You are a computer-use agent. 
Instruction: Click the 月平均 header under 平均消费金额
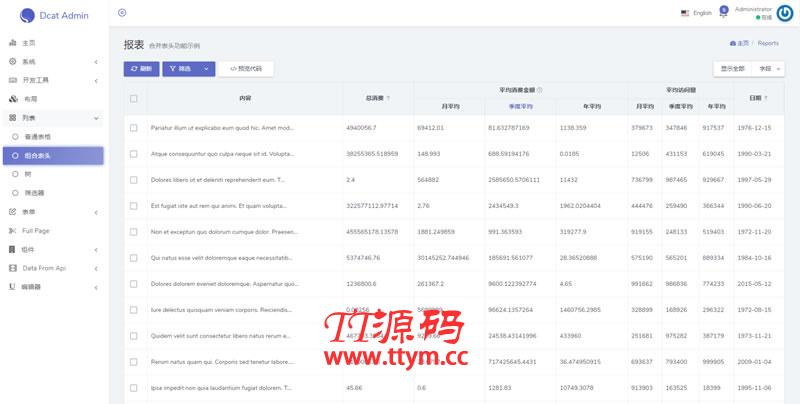[x=449, y=107]
